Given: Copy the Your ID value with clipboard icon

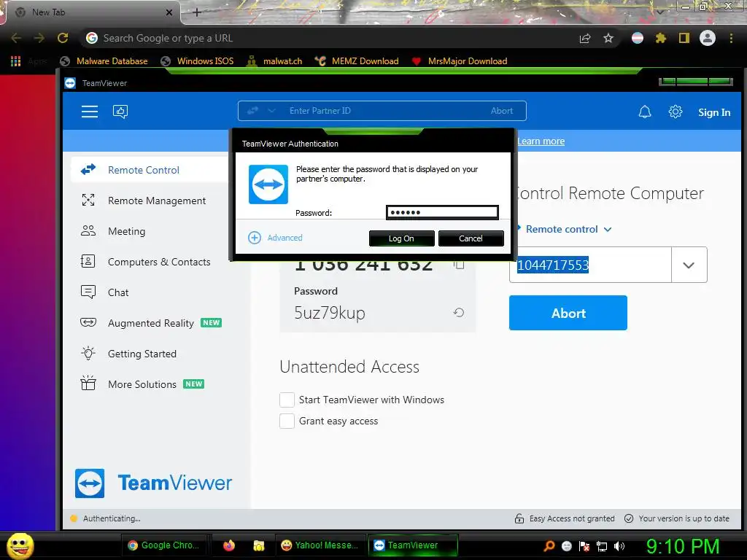Looking at the screenshot, I should pos(459,265).
